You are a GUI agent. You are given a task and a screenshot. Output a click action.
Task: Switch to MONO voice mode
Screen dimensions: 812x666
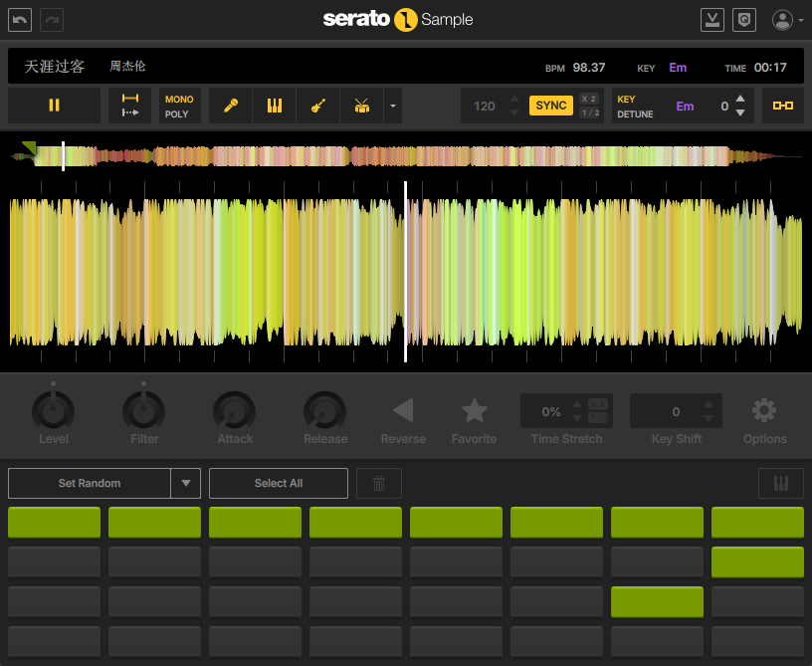coord(179,99)
